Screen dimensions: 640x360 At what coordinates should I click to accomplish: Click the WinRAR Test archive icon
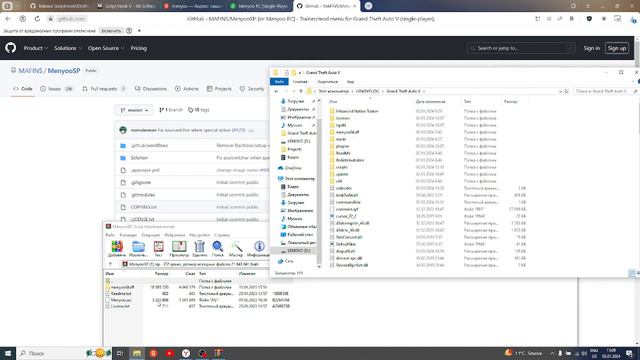pyautogui.click(x=158, y=247)
